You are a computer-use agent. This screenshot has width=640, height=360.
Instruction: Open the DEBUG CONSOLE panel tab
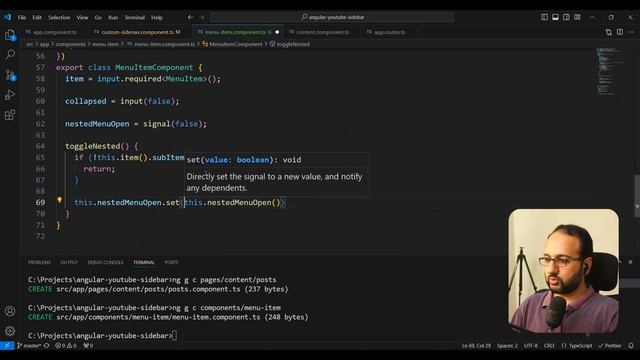(105, 262)
